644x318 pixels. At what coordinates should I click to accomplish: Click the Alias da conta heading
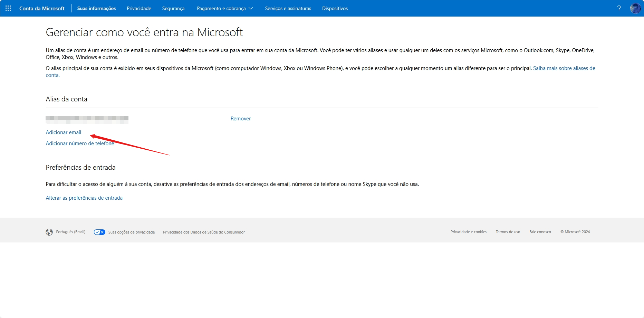67,99
